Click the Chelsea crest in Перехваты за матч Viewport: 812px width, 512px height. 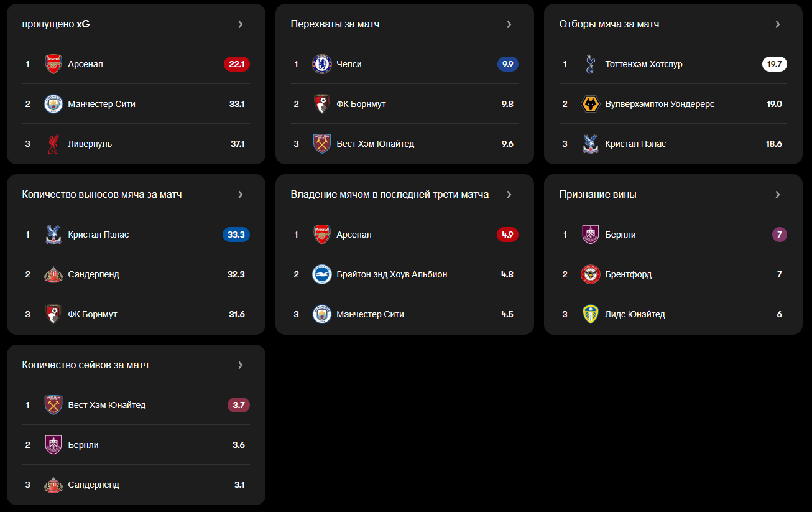(x=322, y=64)
